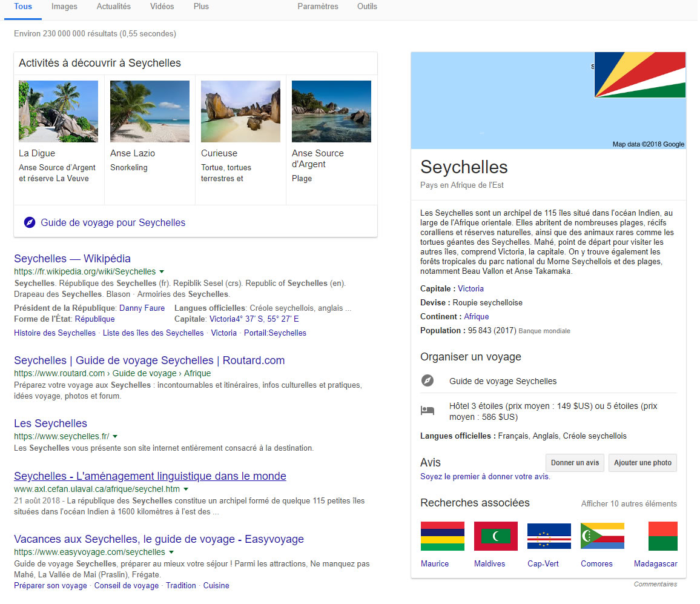Screen dimensions: 700x604
Task: Open the Comores flag icon
Action: pyautogui.click(x=603, y=536)
